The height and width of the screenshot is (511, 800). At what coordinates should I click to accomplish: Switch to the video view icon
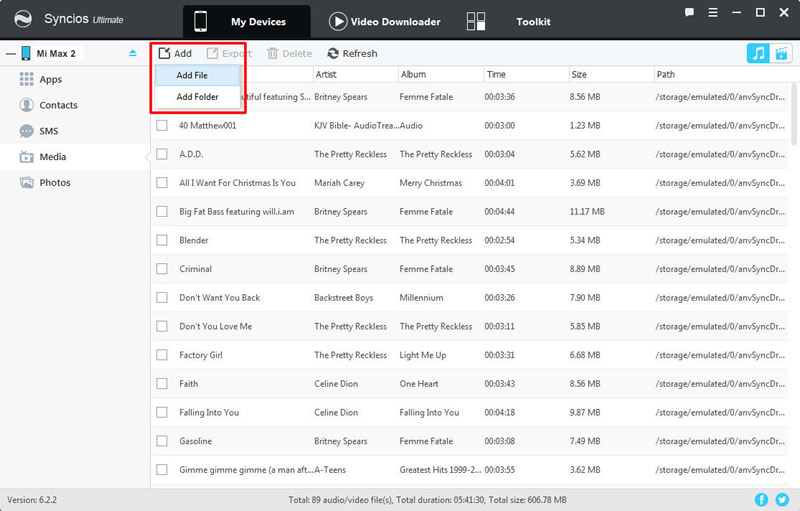781,53
